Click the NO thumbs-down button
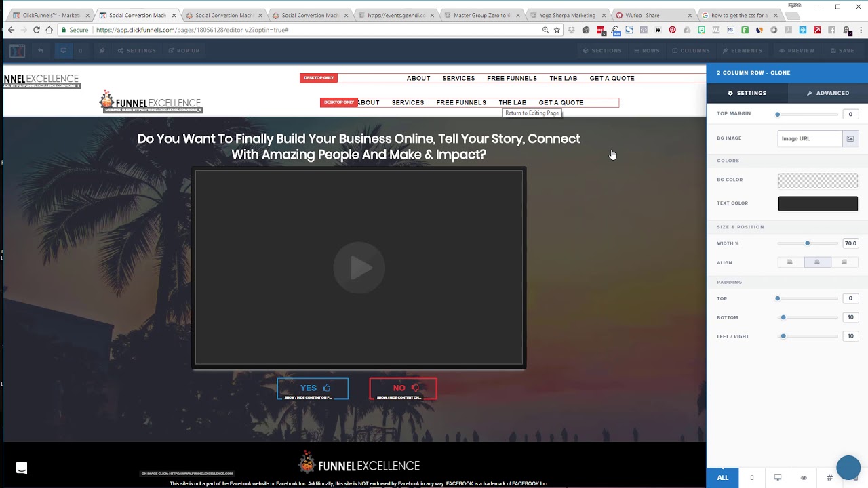This screenshot has height=488, width=868. pos(403,388)
